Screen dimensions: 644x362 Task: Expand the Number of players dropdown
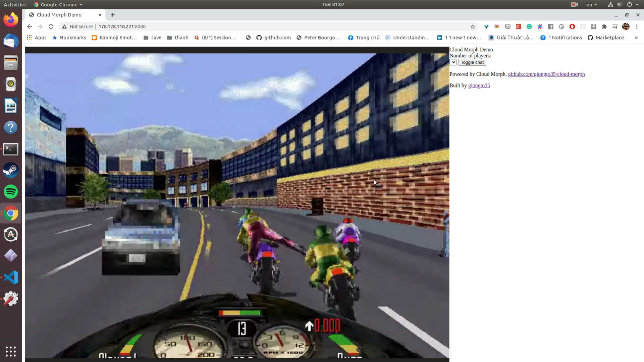[453, 62]
